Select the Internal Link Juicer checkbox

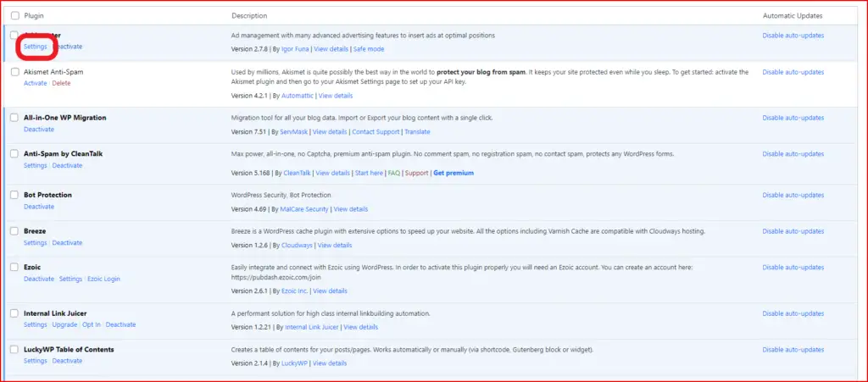coord(15,313)
